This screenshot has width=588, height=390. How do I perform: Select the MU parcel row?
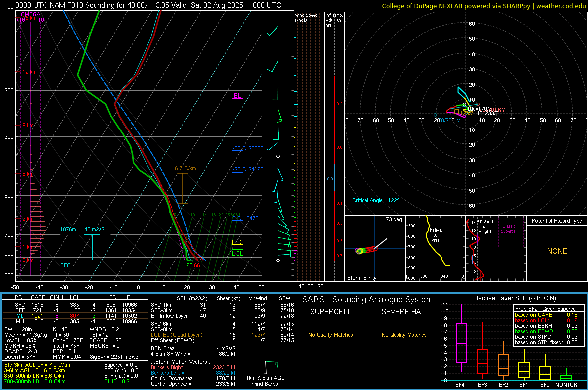point(75,321)
